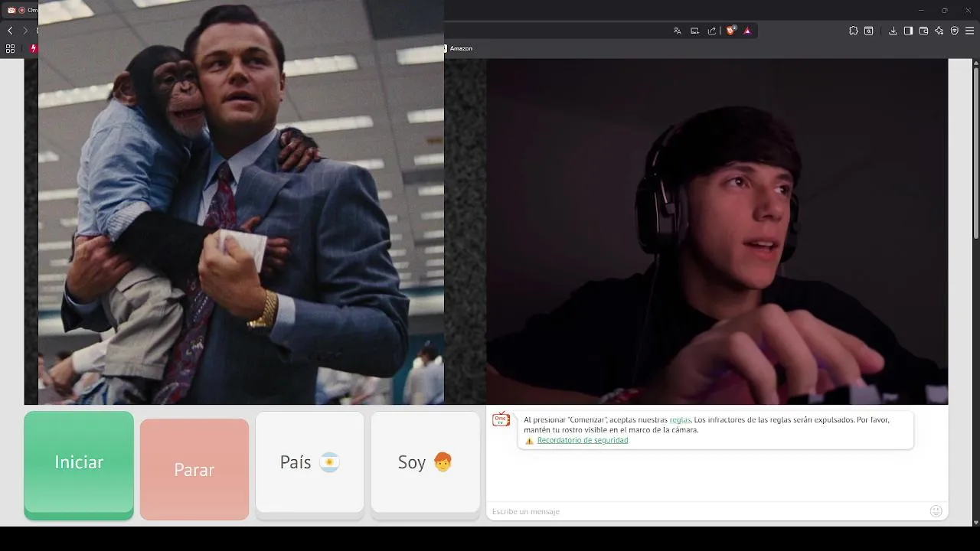This screenshot has height=551, width=980.
Task: Restore down the browser window
Action: 944,10
